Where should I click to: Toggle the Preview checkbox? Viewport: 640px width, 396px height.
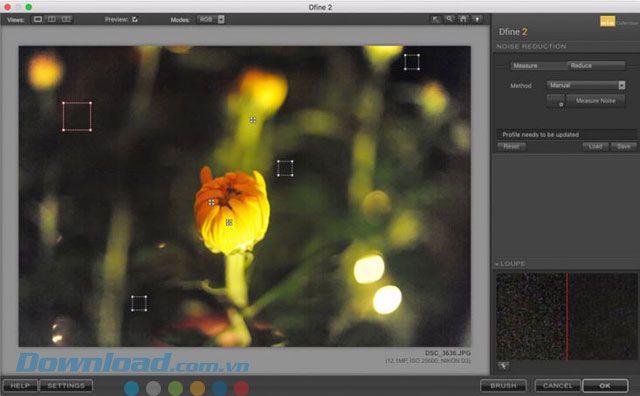click(x=135, y=19)
